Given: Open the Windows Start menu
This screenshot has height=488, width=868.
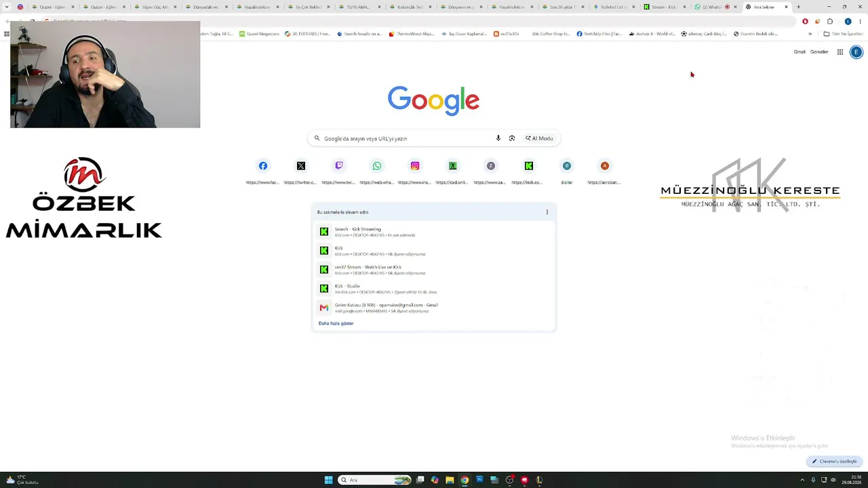Looking at the screenshot, I should [x=328, y=480].
